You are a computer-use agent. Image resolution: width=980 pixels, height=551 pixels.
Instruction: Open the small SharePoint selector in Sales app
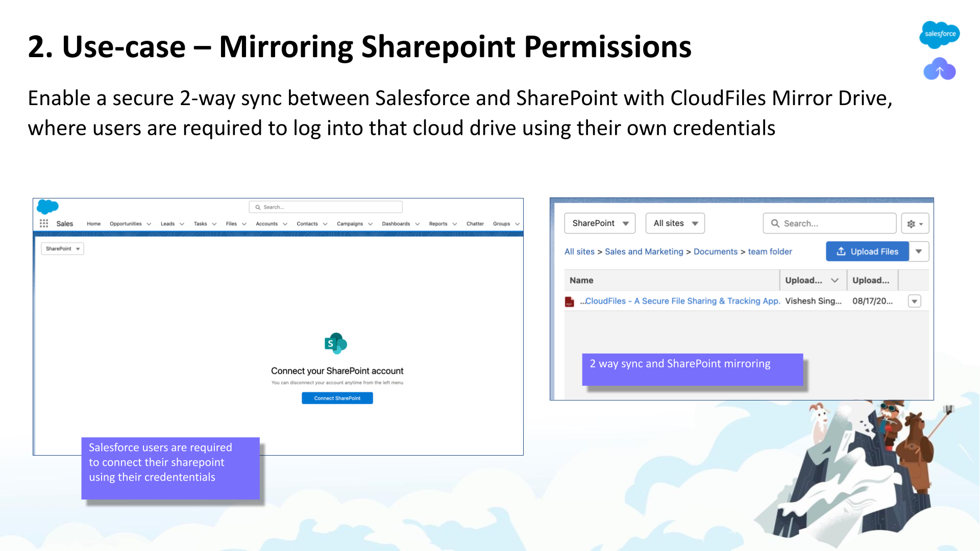[62, 249]
